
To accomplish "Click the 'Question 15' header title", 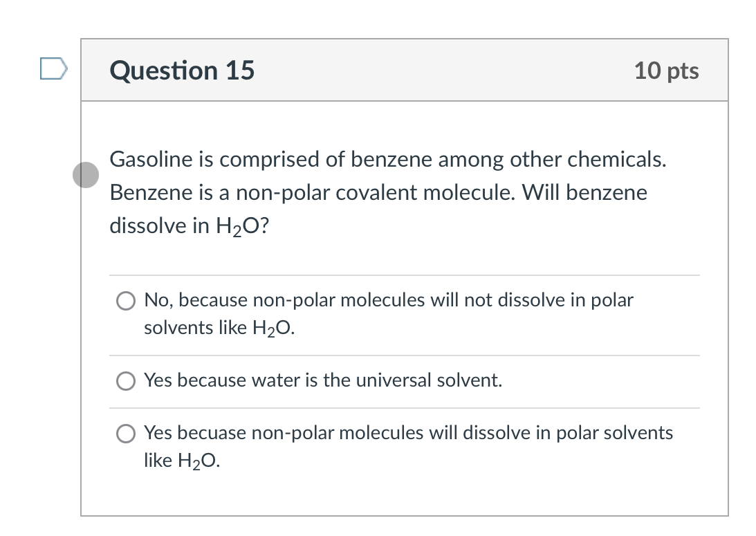I will coord(183,71).
